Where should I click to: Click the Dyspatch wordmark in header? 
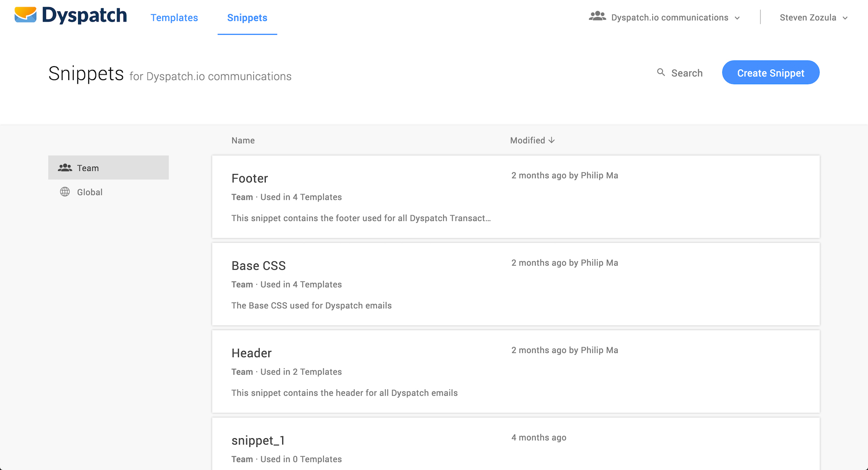85,15
